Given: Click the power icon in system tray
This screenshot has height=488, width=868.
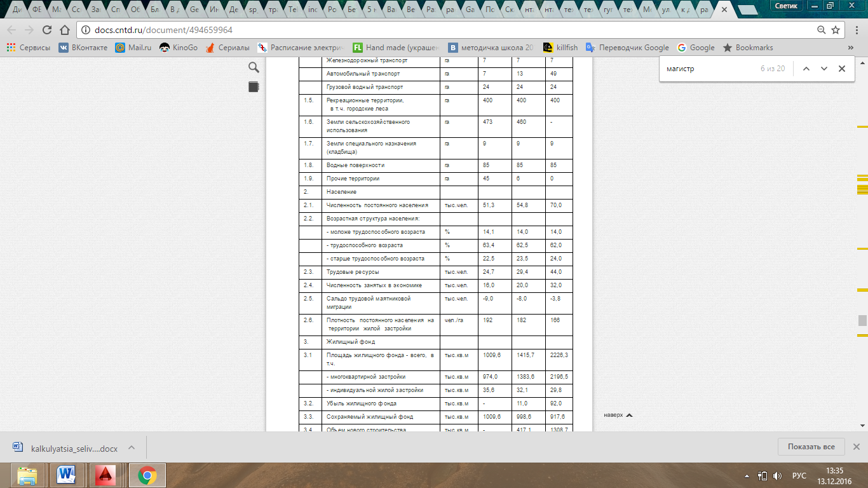Looking at the screenshot, I should 762,475.
